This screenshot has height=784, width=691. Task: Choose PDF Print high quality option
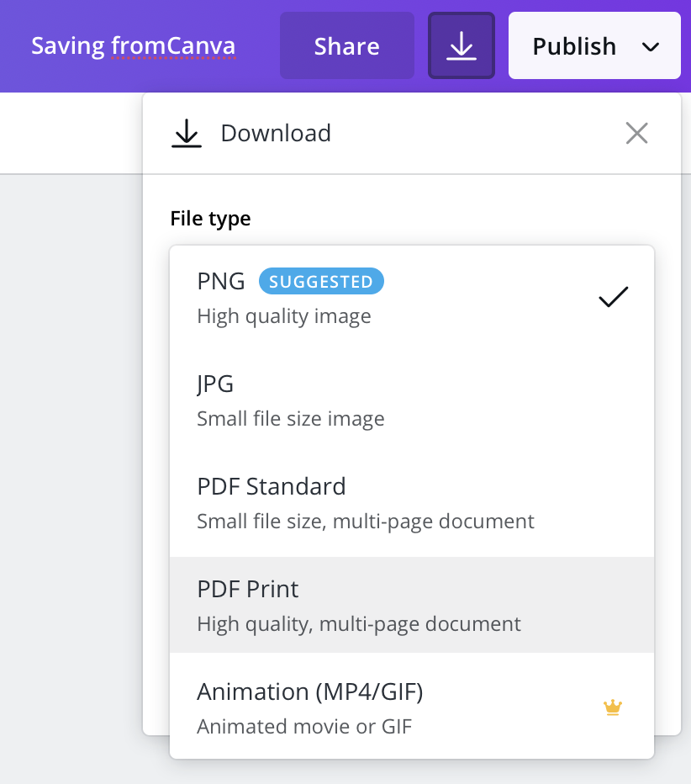pyautogui.click(x=412, y=605)
